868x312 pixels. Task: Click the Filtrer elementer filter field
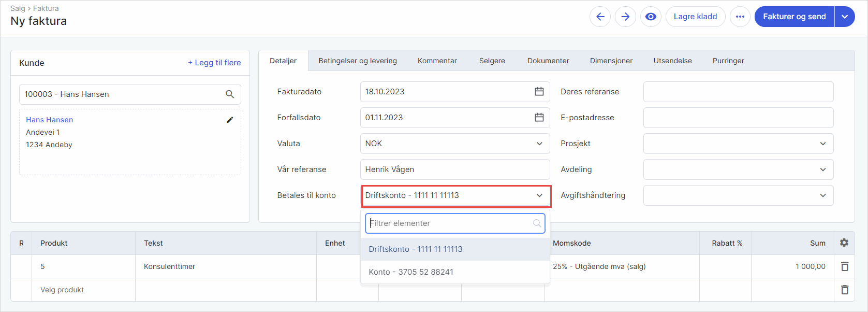(455, 223)
